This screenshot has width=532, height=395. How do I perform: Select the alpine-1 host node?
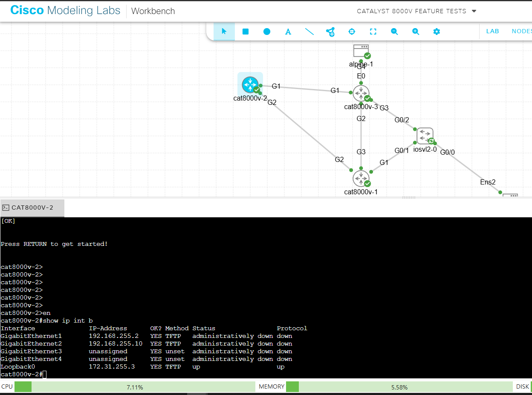[361, 51]
